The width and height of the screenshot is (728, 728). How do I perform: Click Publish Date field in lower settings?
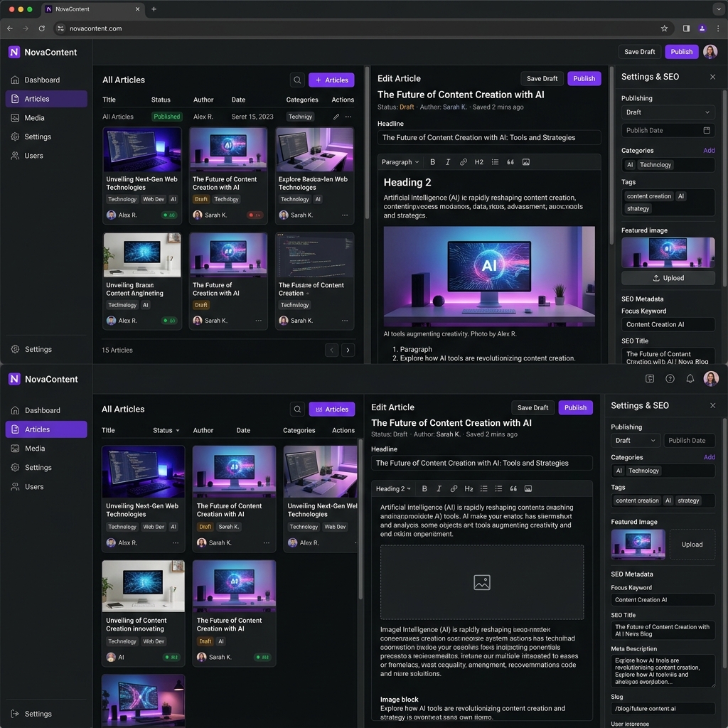pos(689,441)
